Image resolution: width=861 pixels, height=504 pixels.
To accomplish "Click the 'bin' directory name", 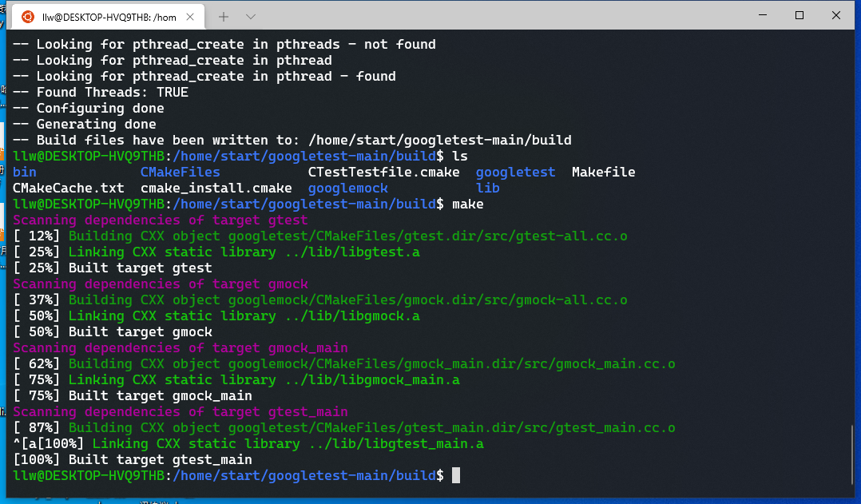I will coord(25,172).
